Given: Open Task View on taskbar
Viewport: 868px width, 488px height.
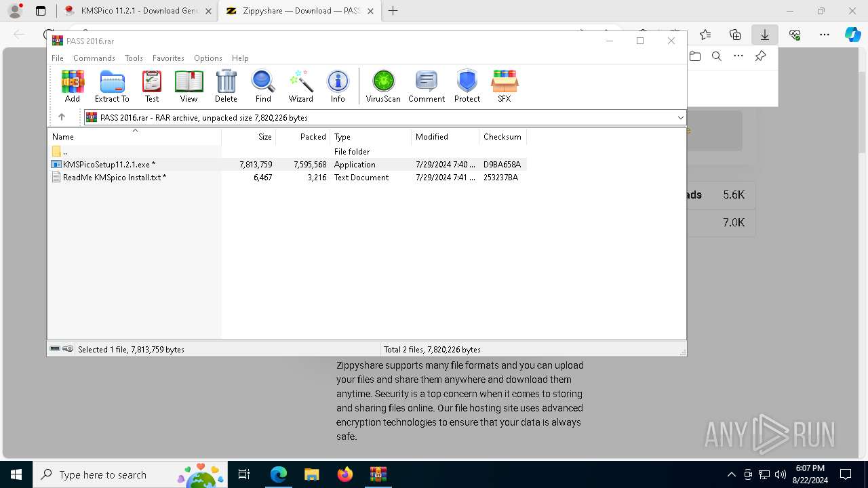Looking at the screenshot, I should pyautogui.click(x=245, y=474).
